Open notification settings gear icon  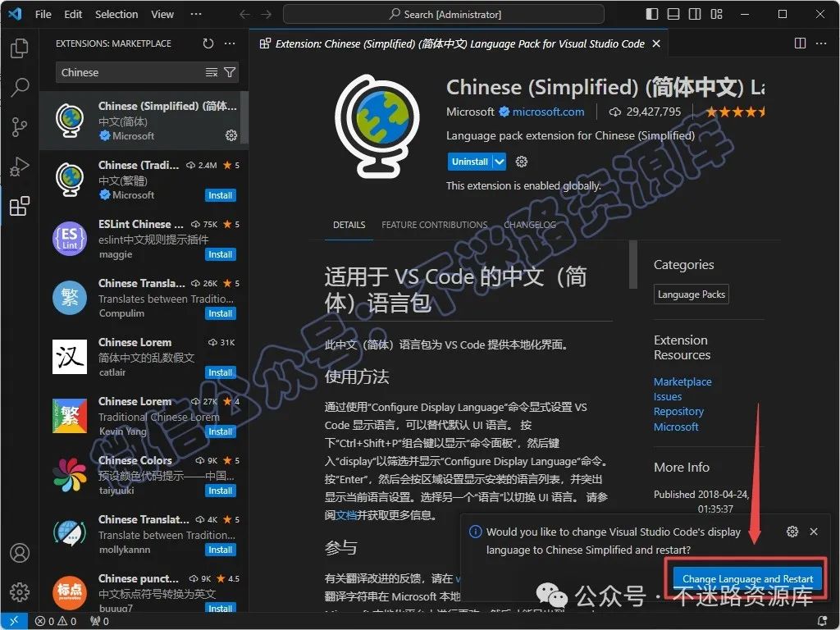[792, 532]
